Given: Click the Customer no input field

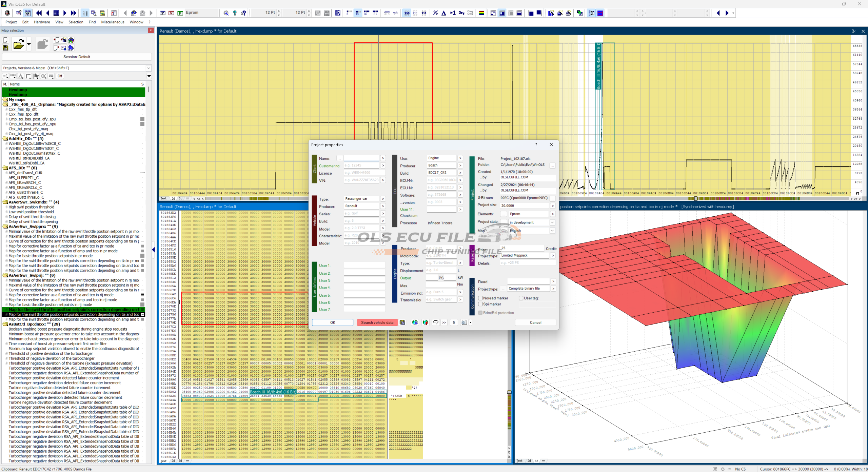Looking at the screenshot, I should pos(361,165).
